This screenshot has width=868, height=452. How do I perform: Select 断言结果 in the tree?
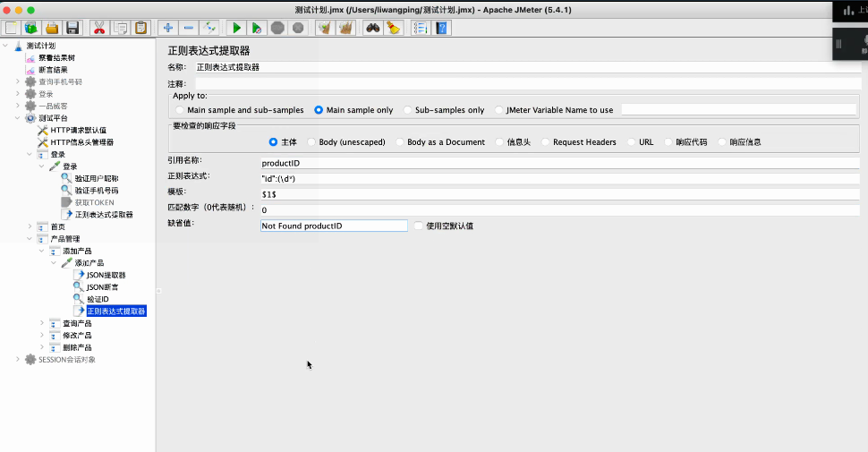coord(53,70)
